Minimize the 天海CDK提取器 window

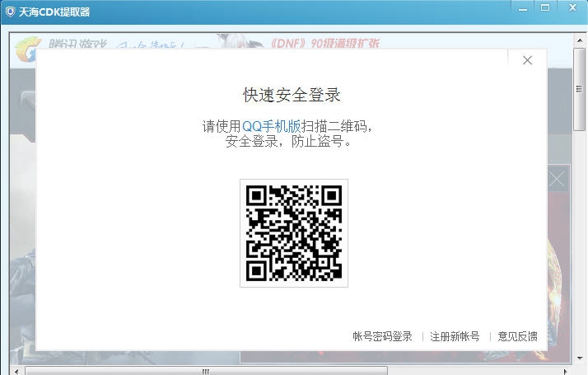[524, 7]
